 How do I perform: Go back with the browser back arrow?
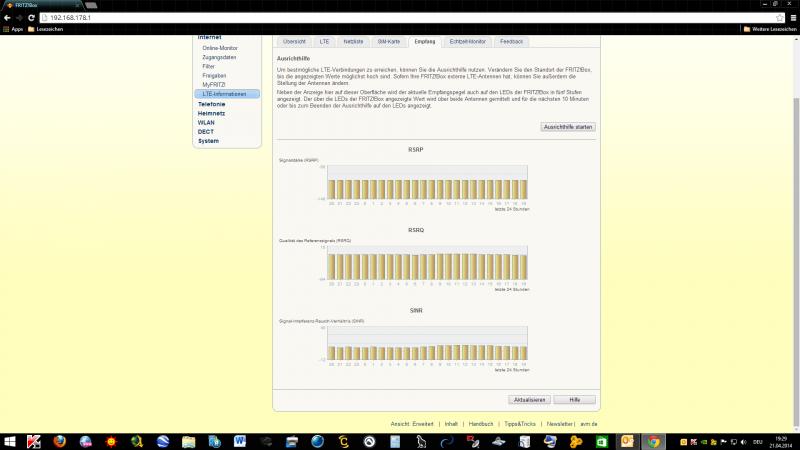point(7,18)
